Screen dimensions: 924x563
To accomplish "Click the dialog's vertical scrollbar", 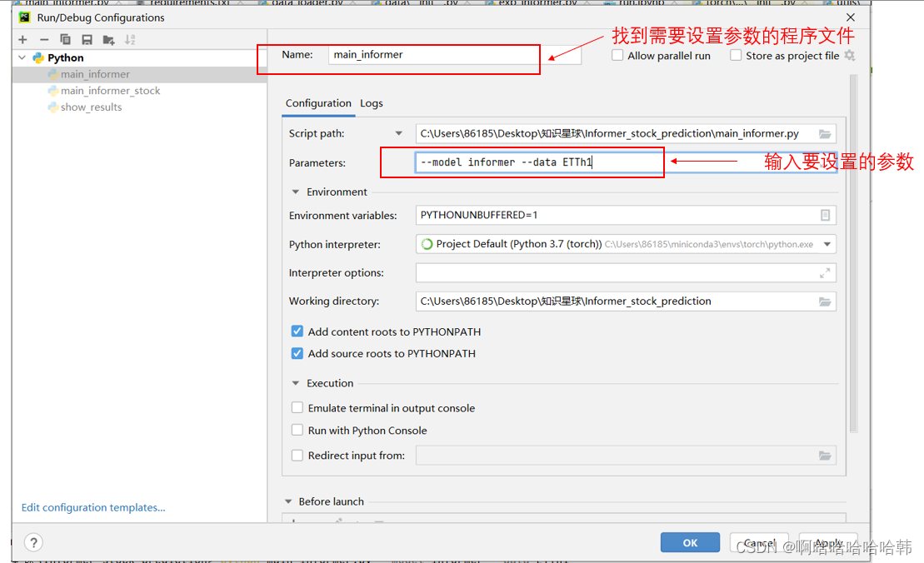I will point(854,253).
